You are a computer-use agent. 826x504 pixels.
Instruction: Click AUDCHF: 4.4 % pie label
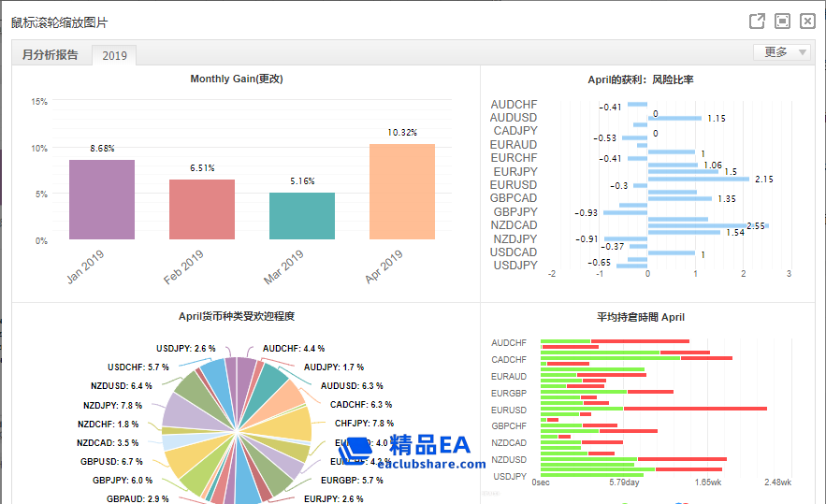(x=294, y=349)
